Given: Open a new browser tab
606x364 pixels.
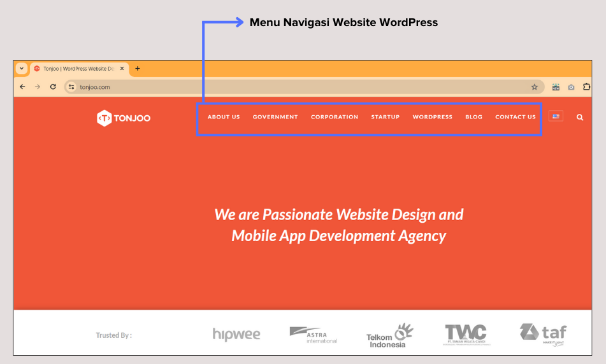Looking at the screenshot, I should pyautogui.click(x=137, y=69).
